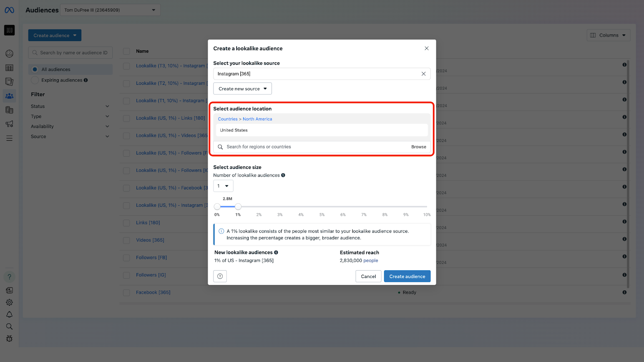Open the Create audience dropdown button
This screenshot has width=644, height=362.
point(55,35)
